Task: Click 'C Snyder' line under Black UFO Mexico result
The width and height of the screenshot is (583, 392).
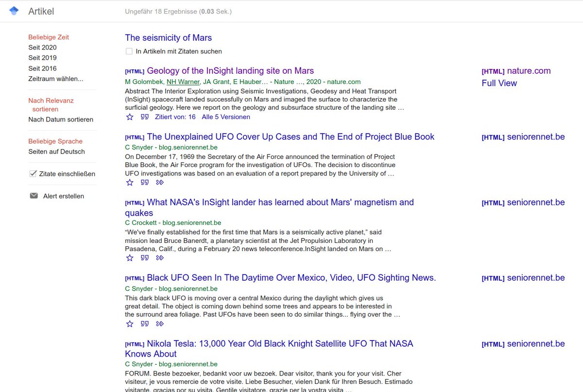Action: [171, 289]
